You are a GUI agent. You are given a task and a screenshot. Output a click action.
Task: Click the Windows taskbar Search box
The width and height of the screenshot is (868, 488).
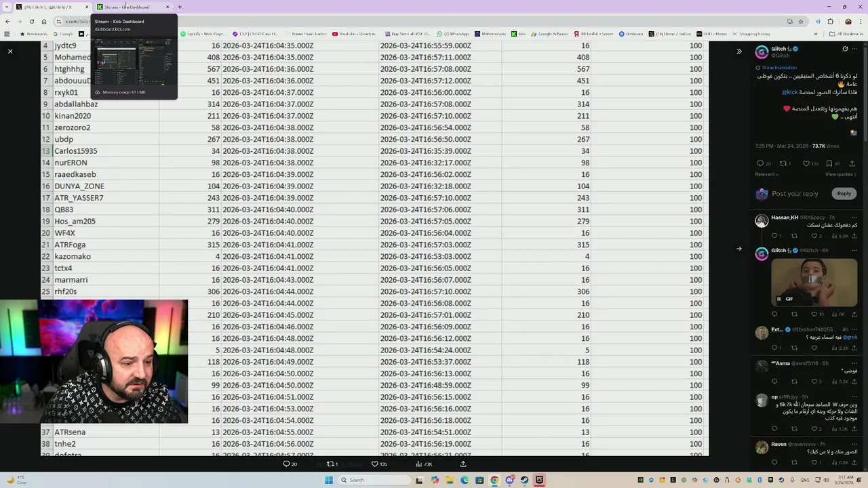[x=374, y=480]
